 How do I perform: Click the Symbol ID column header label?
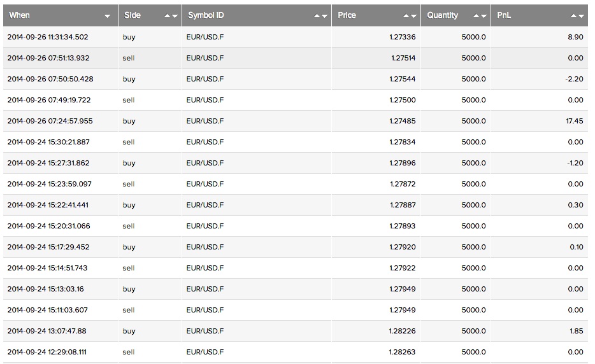pyautogui.click(x=205, y=15)
